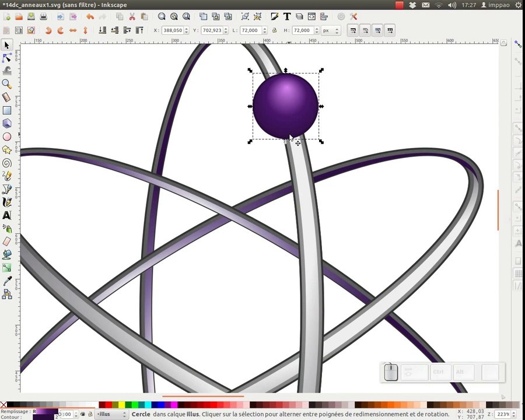Step the X position spinner
This screenshot has width=525, height=420.
187,30
